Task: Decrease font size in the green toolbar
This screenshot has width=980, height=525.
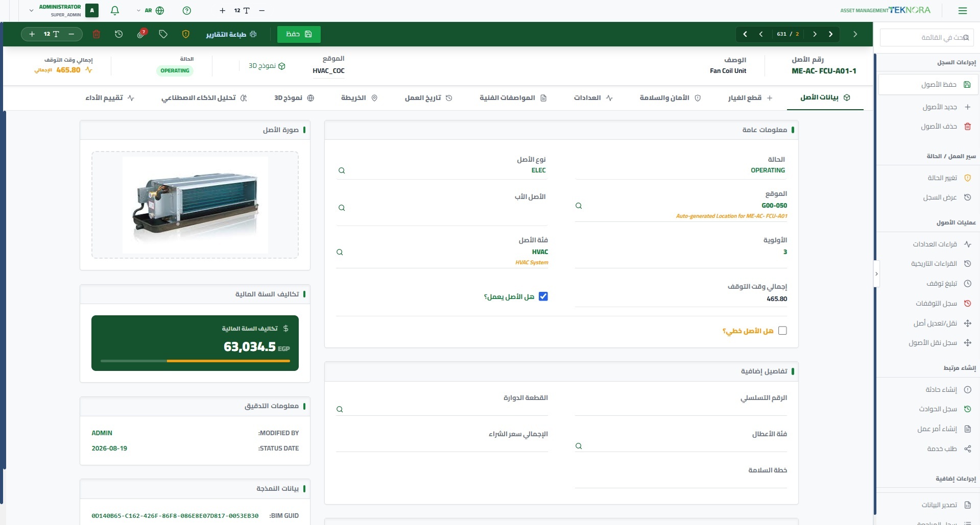Action: (71, 34)
